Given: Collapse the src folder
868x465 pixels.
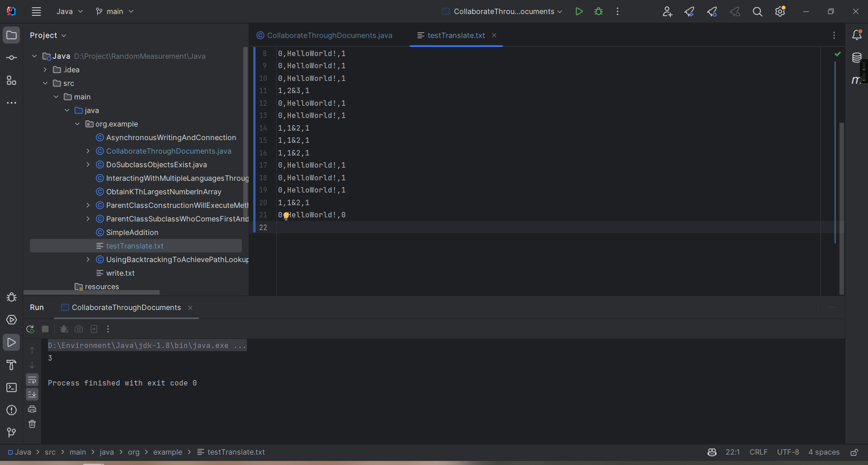Looking at the screenshot, I should coord(45,83).
